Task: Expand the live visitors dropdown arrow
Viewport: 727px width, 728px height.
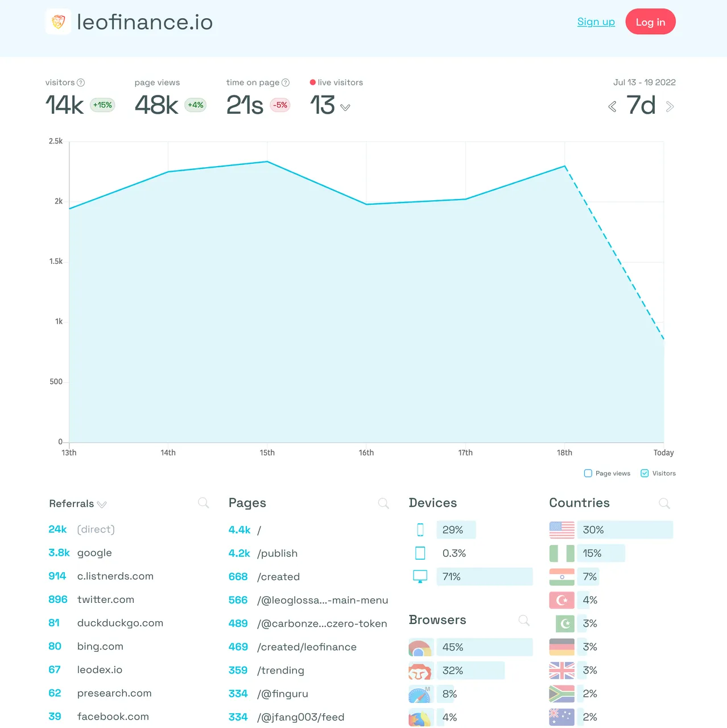Action: pyautogui.click(x=345, y=107)
